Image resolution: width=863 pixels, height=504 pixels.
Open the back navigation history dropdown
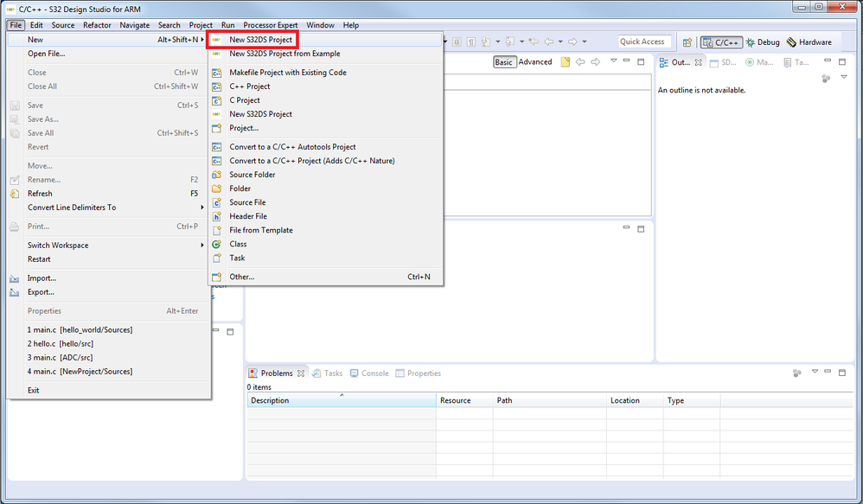pyautogui.click(x=560, y=41)
